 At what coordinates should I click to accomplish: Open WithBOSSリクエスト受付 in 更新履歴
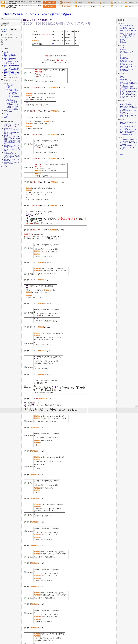pos(127,29)
